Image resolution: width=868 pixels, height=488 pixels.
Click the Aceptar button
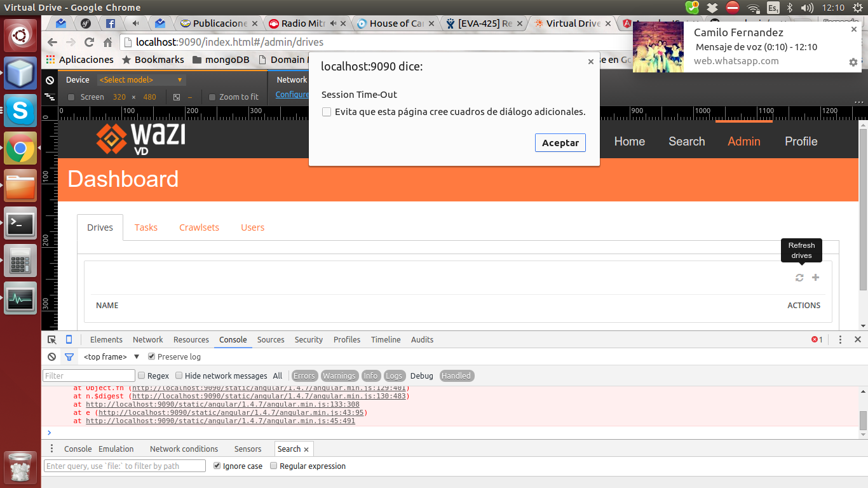[x=560, y=143]
